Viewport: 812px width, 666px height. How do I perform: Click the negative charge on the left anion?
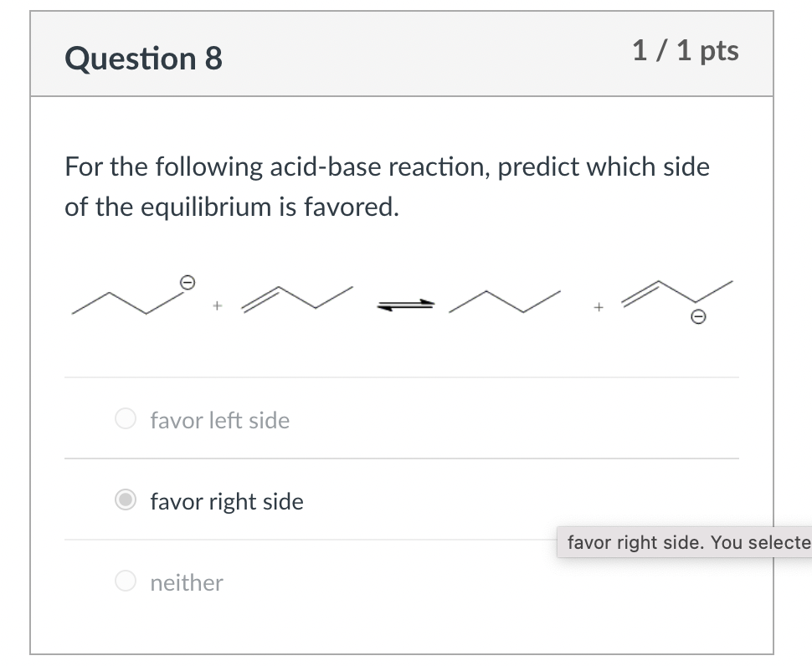pyautogui.click(x=189, y=284)
